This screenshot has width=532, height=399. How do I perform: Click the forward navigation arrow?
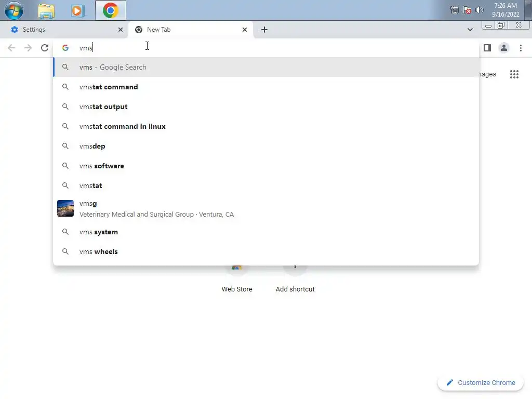[x=28, y=48]
